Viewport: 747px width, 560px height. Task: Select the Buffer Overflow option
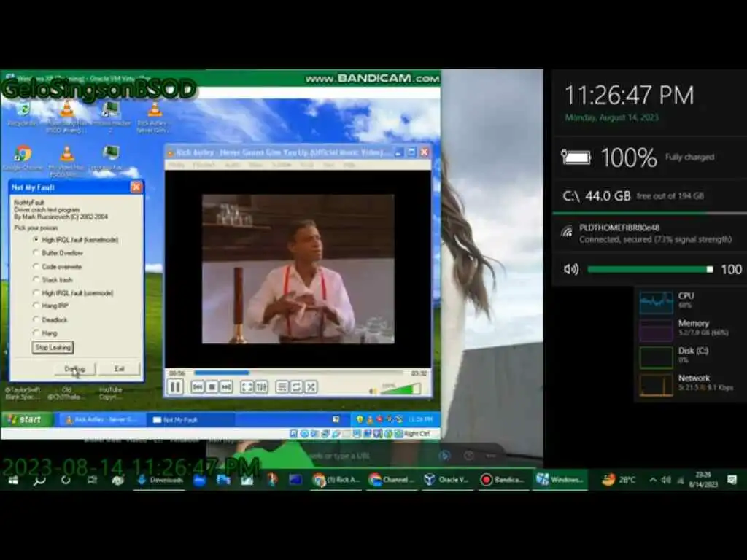[58, 253]
